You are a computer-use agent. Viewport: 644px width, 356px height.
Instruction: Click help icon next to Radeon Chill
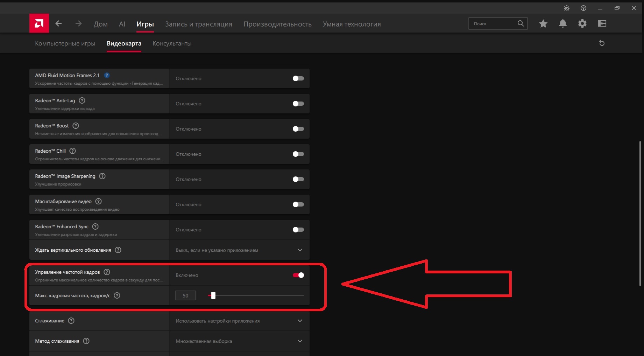[x=72, y=151]
